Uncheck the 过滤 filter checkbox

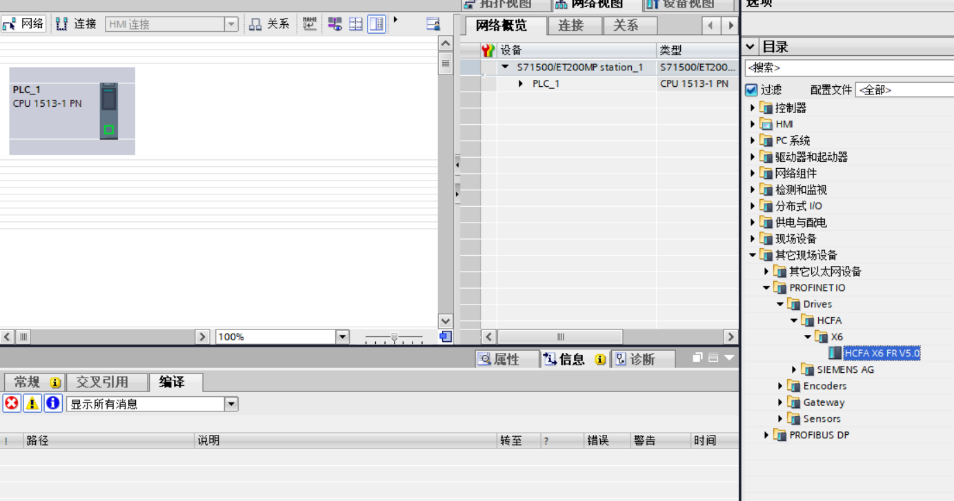click(x=751, y=90)
